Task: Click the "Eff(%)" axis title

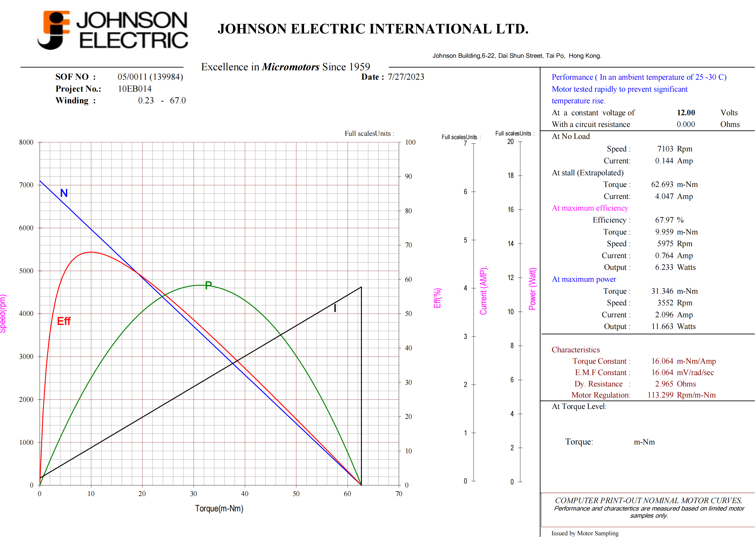Action: pyautogui.click(x=437, y=298)
